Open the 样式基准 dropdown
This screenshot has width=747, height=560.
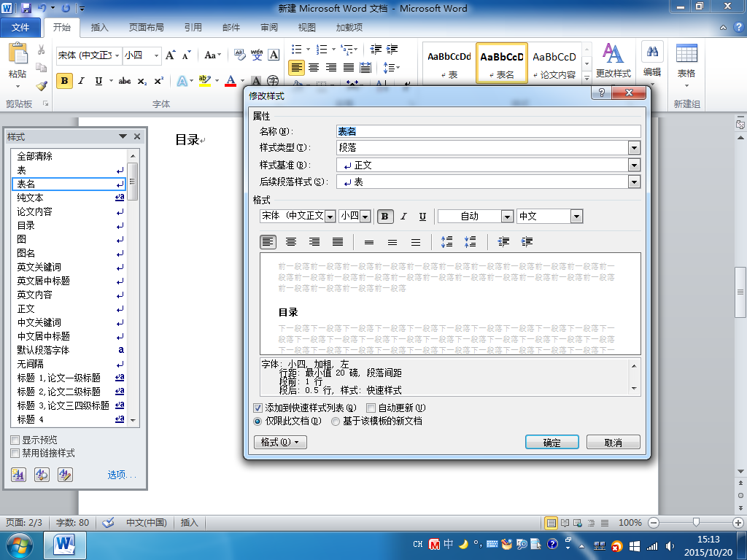tap(634, 166)
